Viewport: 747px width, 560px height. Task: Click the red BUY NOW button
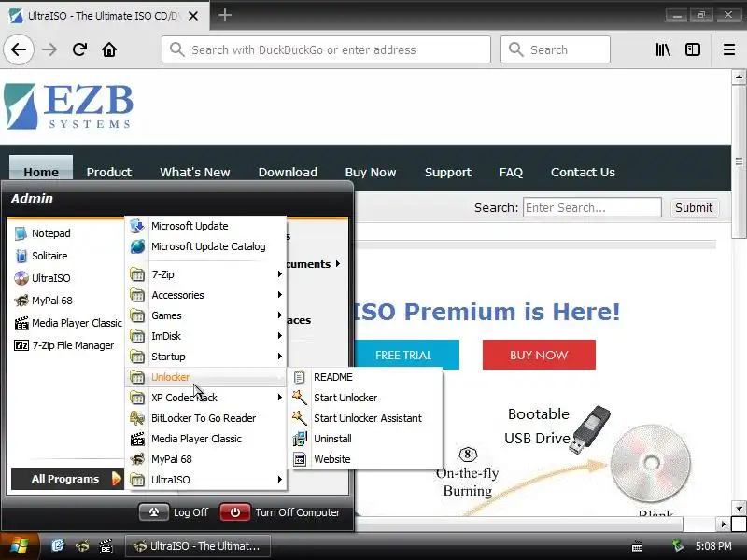click(539, 355)
